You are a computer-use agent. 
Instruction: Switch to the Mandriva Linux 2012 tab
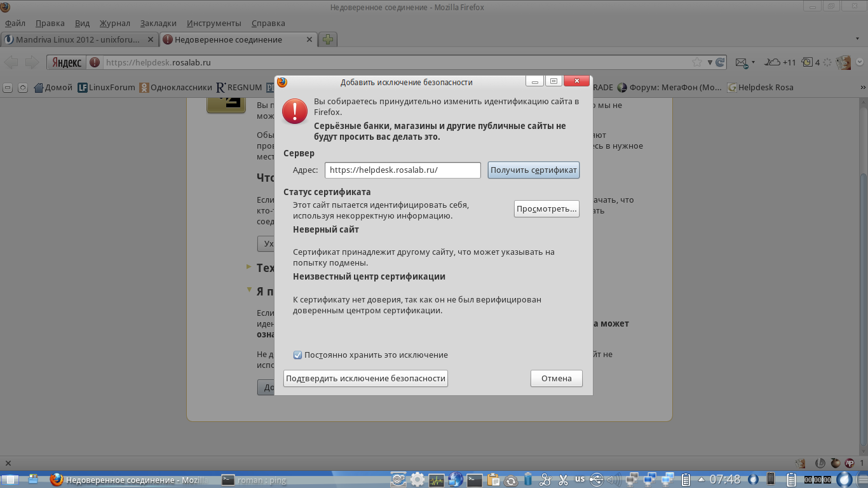click(79, 39)
